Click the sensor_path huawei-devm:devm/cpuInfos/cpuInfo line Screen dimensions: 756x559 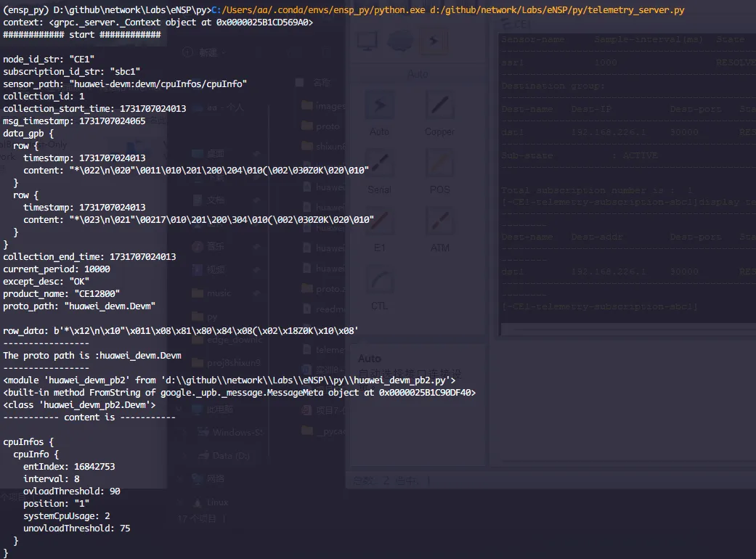coord(125,84)
